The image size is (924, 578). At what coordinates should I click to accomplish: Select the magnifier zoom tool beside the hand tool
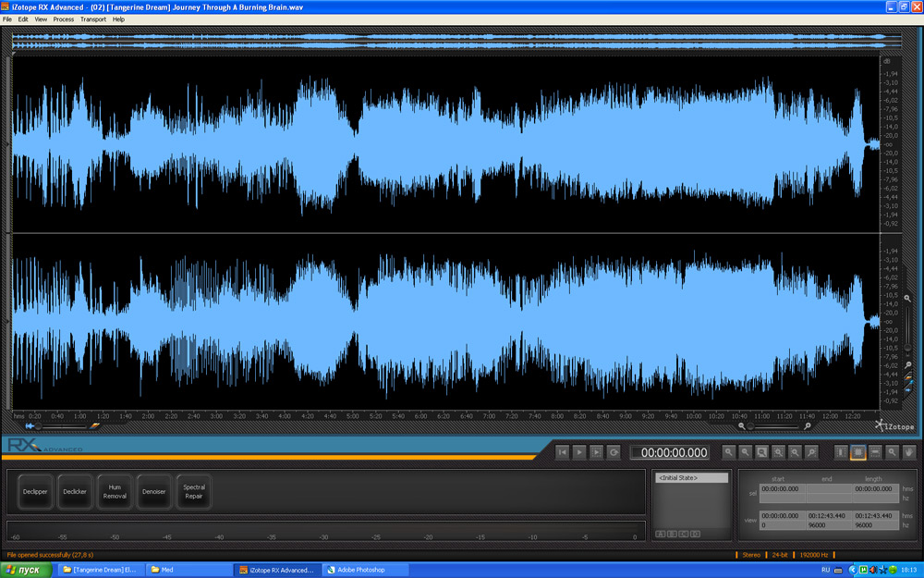point(893,452)
